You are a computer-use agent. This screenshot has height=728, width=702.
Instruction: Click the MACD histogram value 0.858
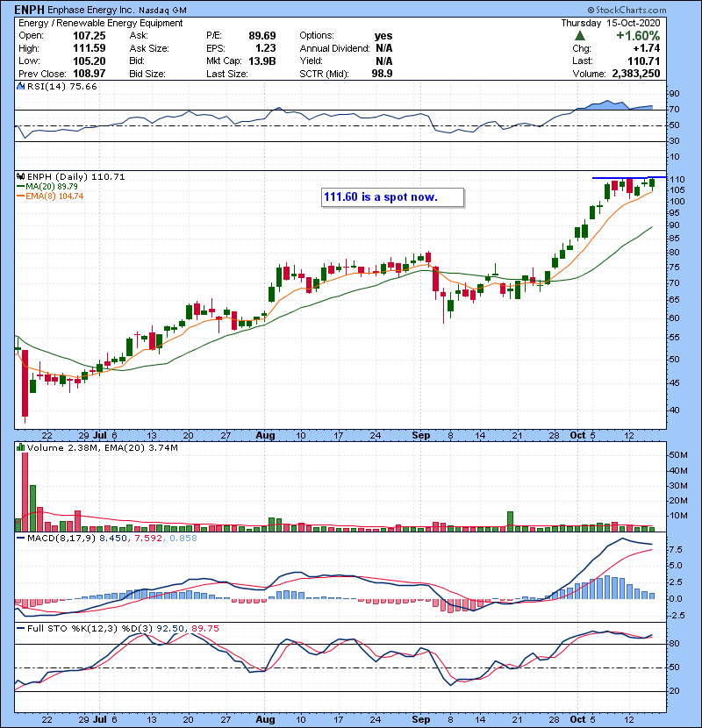pyautogui.click(x=183, y=539)
